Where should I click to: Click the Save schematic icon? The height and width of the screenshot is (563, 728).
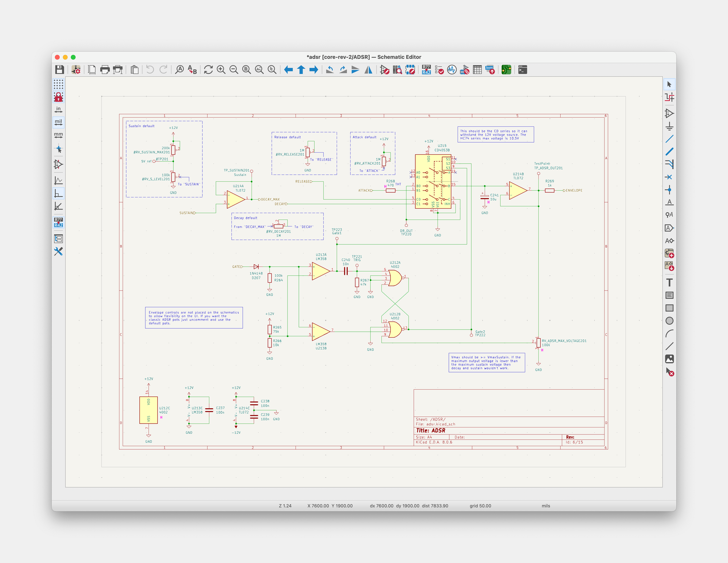[x=60, y=70]
